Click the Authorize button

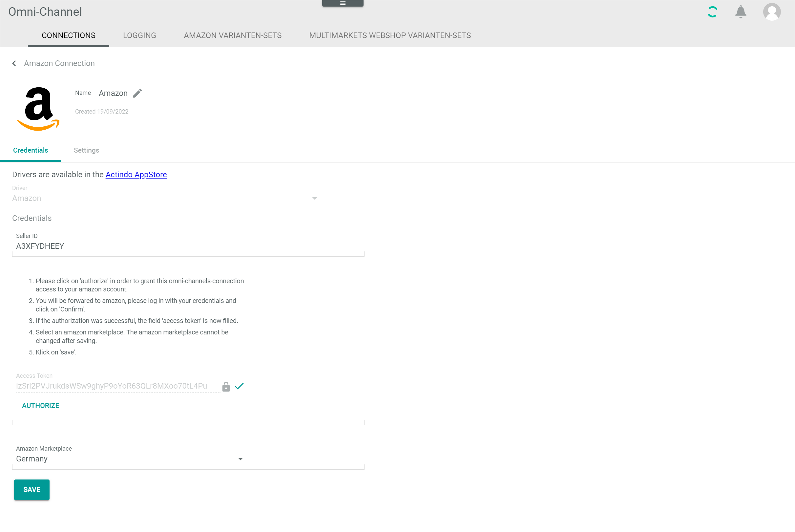coord(41,405)
